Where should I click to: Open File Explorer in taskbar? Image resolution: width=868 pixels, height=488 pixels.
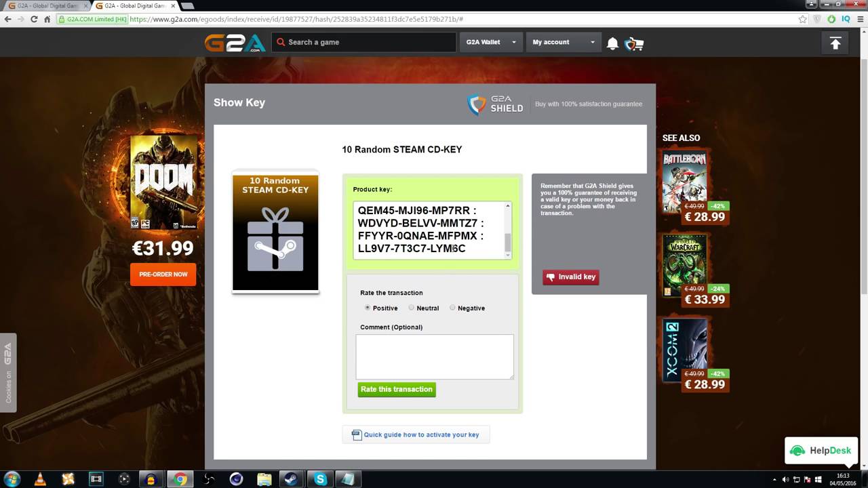pos(264,479)
